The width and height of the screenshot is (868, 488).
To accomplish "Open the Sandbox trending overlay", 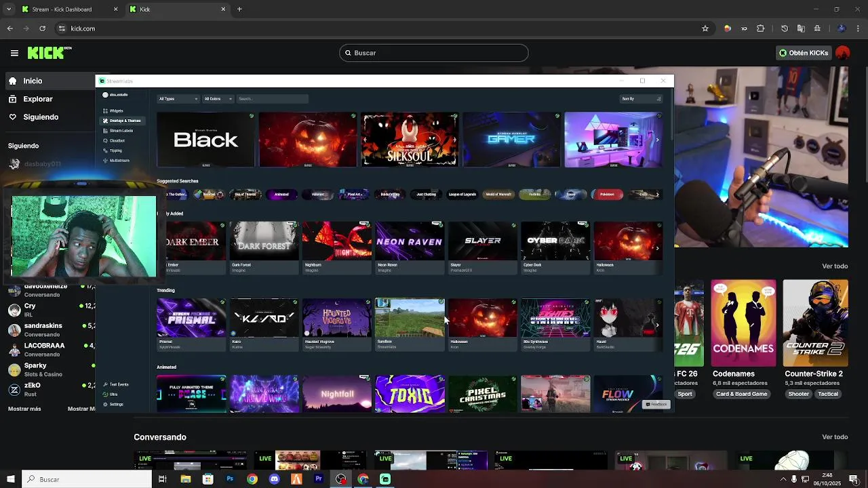I will [410, 324].
